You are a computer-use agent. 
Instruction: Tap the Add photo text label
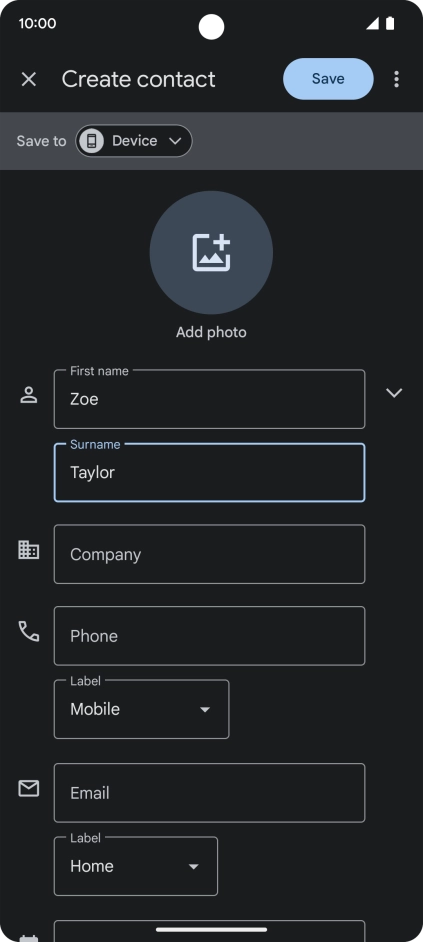(212, 332)
